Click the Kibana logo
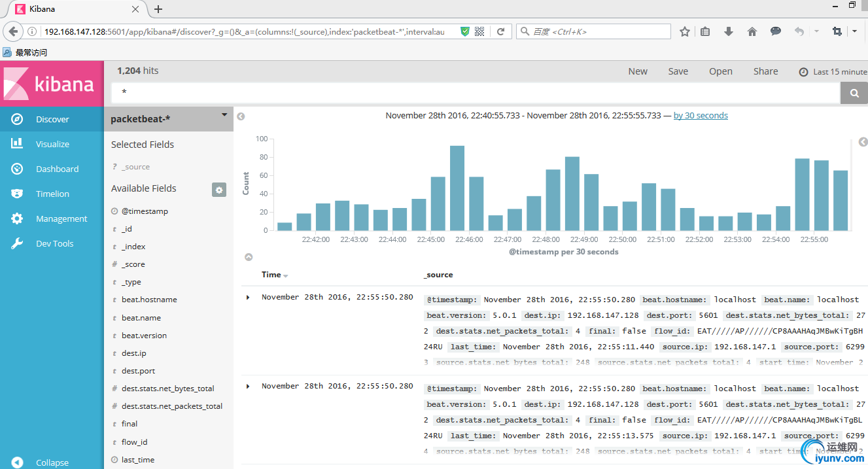This screenshot has height=469, width=868. click(52, 84)
